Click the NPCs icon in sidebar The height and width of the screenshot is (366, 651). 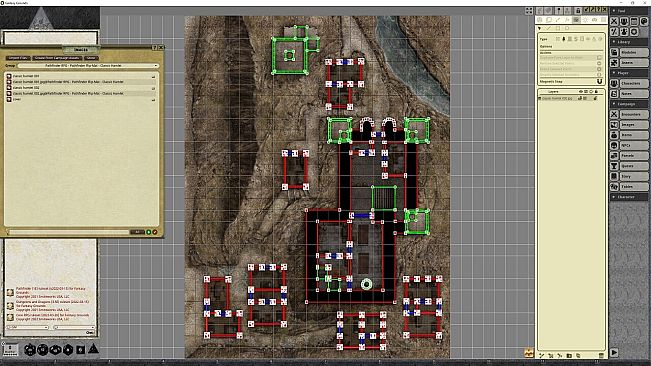[614, 145]
